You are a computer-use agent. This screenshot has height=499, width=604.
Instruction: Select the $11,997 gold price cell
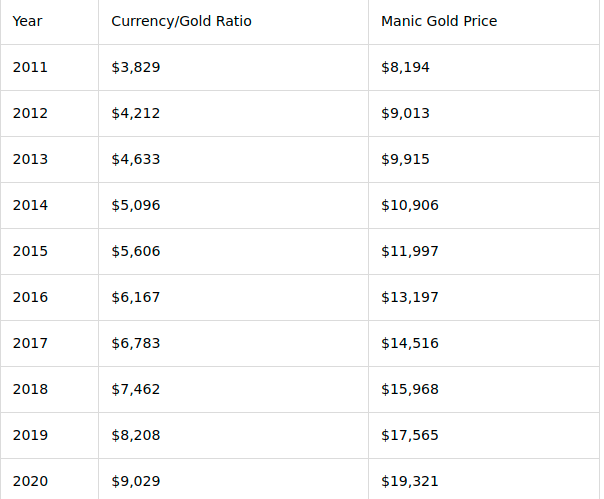point(484,252)
